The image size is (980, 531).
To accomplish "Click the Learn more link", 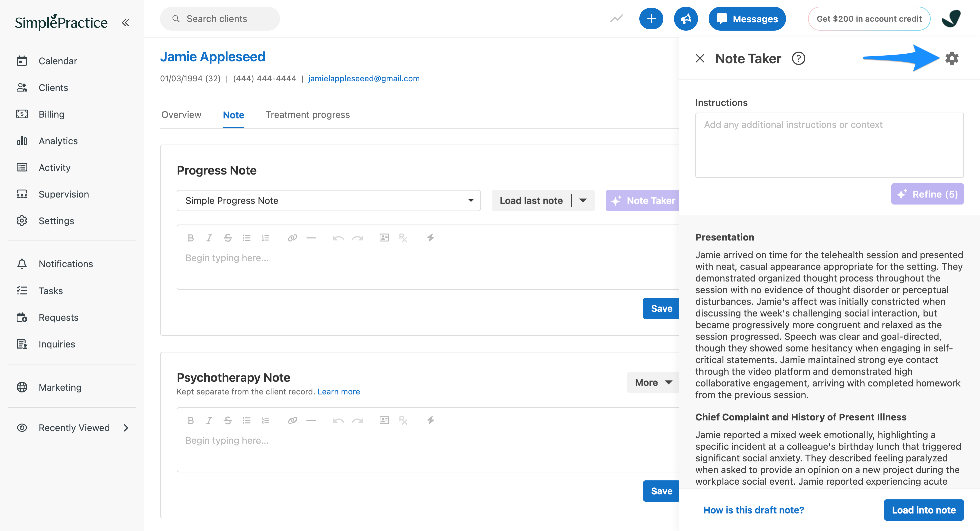I will [339, 391].
